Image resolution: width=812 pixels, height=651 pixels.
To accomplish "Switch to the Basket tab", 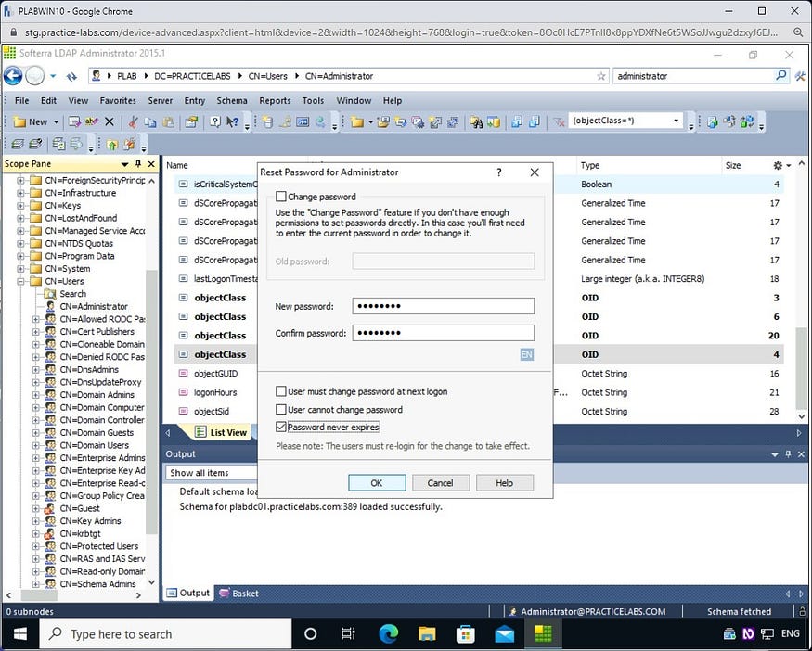I will [238, 594].
